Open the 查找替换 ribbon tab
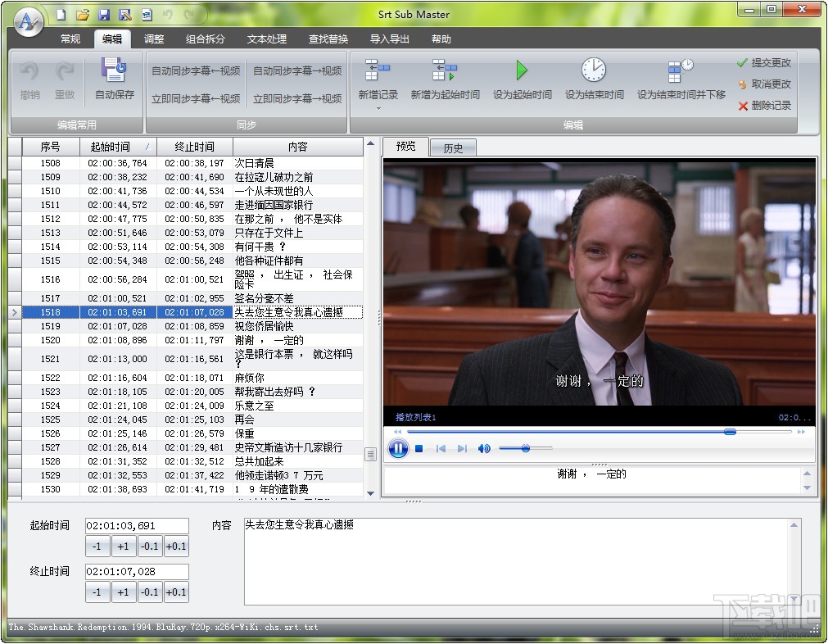This screenshot has height=644, width=828. tap(328, 39)
